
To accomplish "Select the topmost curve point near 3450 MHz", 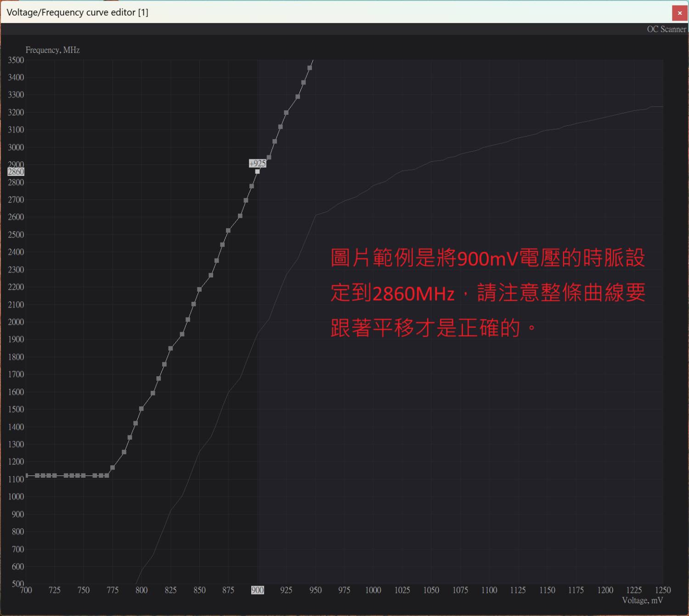I will pyautogui.click(x=310, y=68).
